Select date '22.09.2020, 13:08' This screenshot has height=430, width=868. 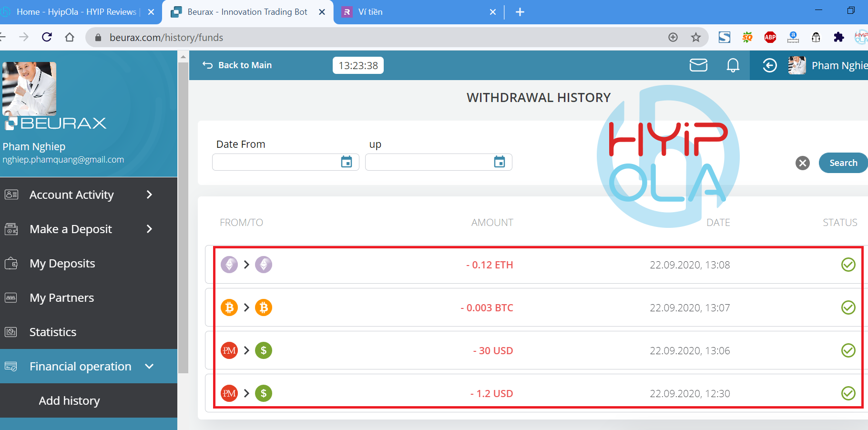tap(690, 265)
